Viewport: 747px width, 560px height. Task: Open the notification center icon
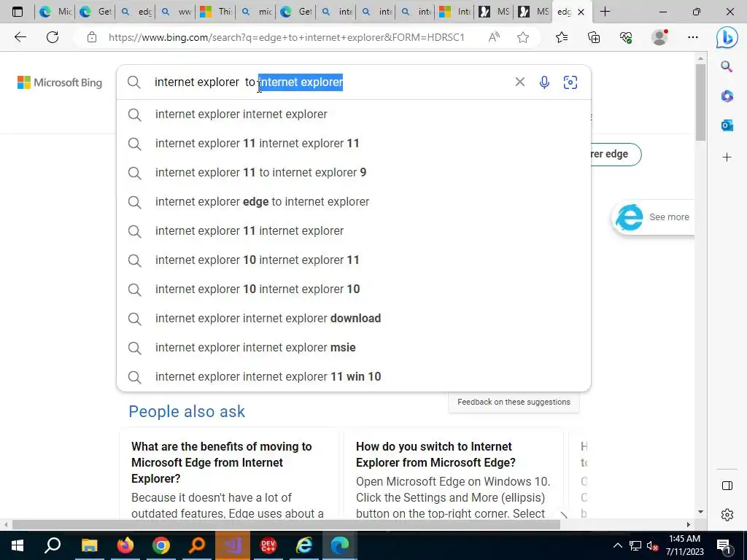(724, 545)
